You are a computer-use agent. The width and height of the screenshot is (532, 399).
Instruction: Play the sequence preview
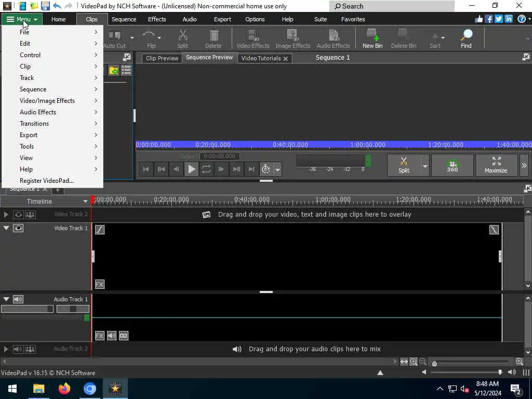tap(191, 169)
